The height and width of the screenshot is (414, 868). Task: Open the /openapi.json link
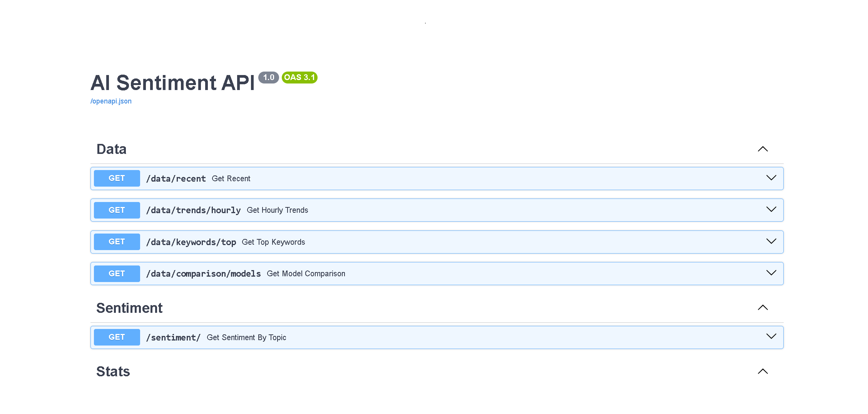tap(111, 101)
